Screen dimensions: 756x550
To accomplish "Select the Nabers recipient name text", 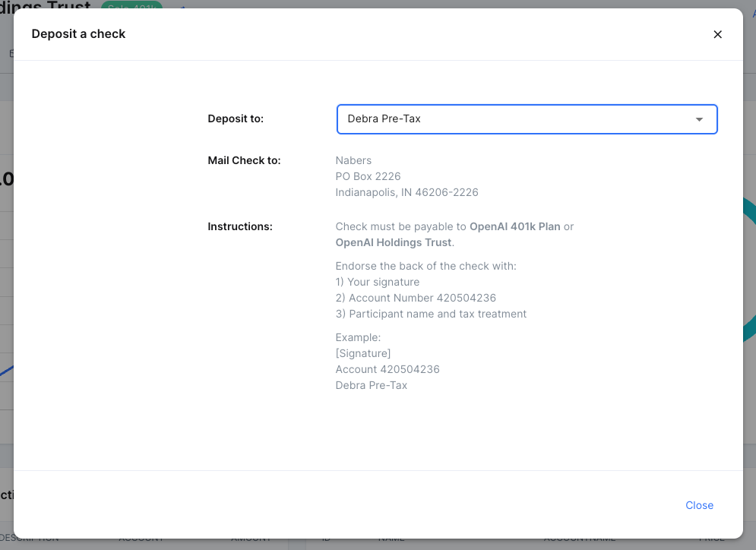I will coord(353,160).
